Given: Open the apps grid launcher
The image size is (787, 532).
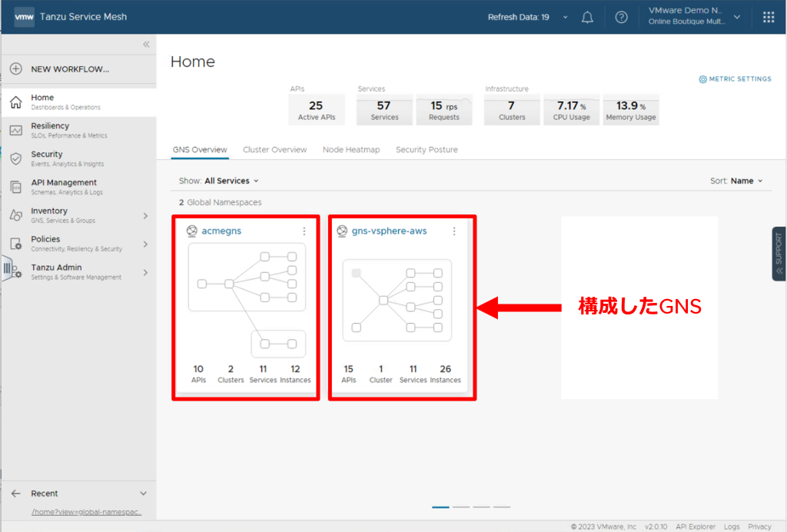Looking at the screenshot, I should 769,17.
